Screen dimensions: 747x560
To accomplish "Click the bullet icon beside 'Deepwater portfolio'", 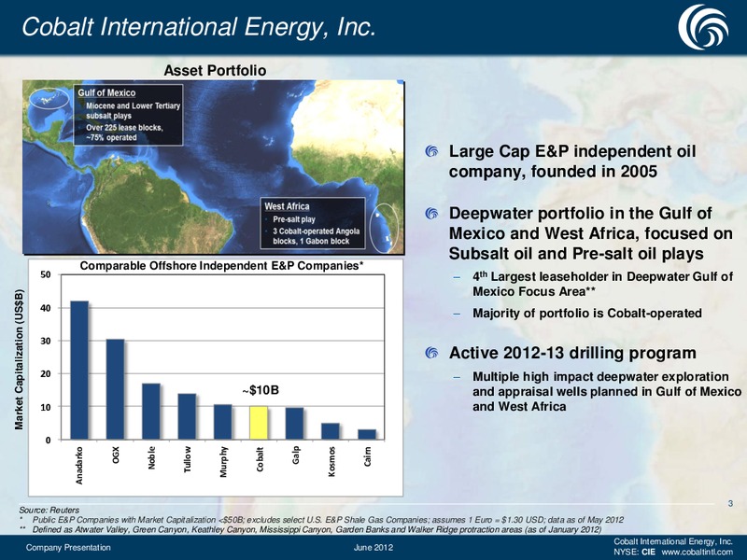I will [431, 214].
